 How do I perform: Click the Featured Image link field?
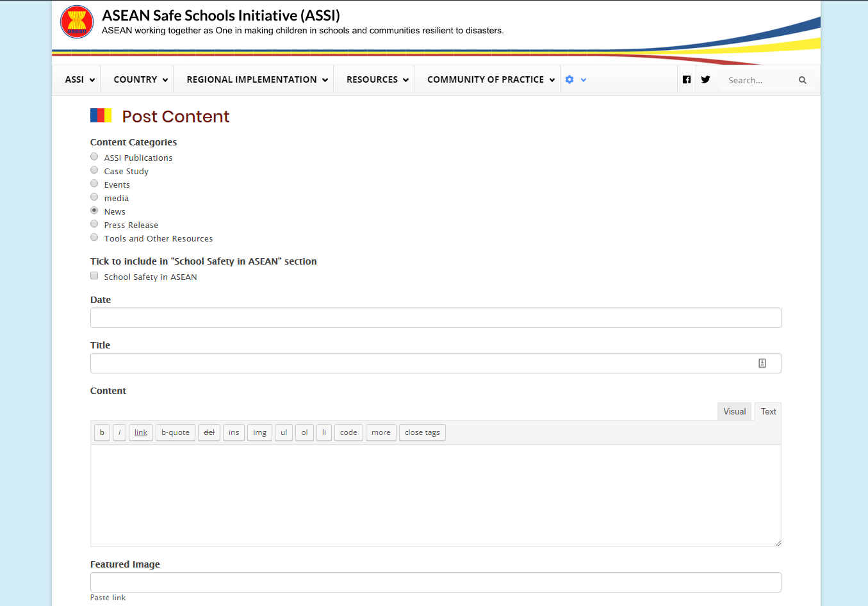pyautogui.click(x=436, y=582)
